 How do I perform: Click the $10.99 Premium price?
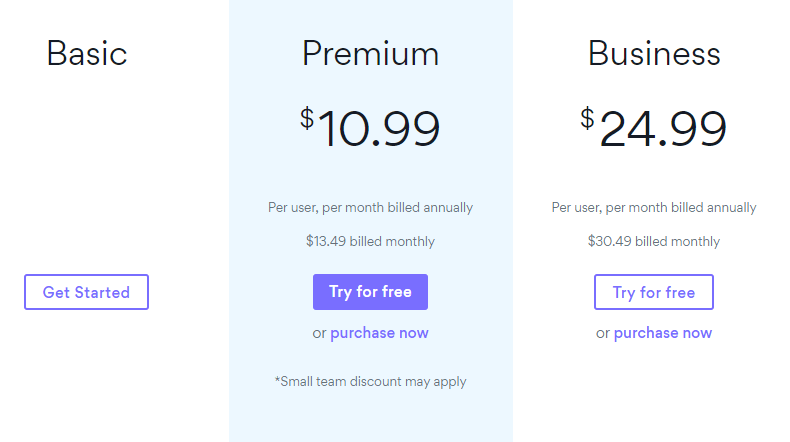pos(370,127)
